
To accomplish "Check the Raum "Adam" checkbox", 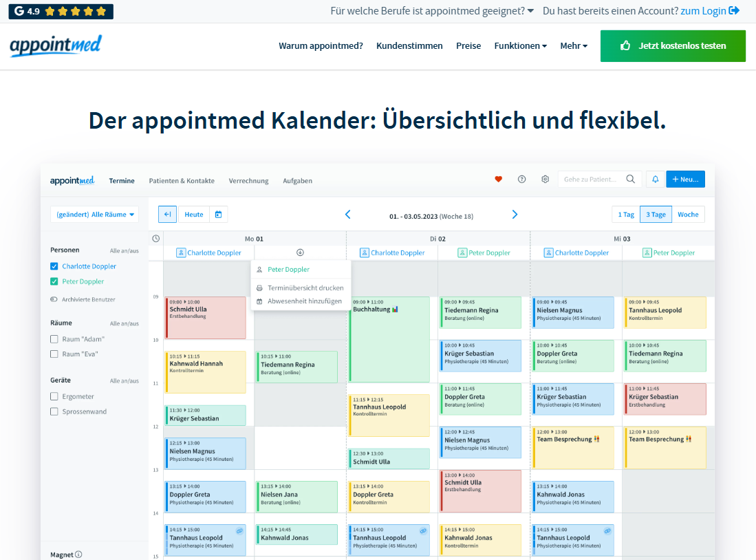I will tap(54, 339).
